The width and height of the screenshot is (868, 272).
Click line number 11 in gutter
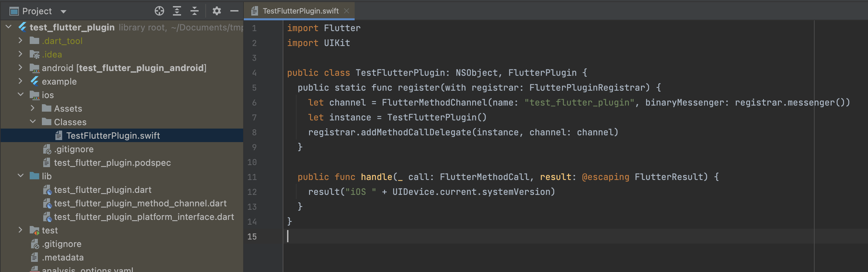pyautogui.click(x=252, y=177)
